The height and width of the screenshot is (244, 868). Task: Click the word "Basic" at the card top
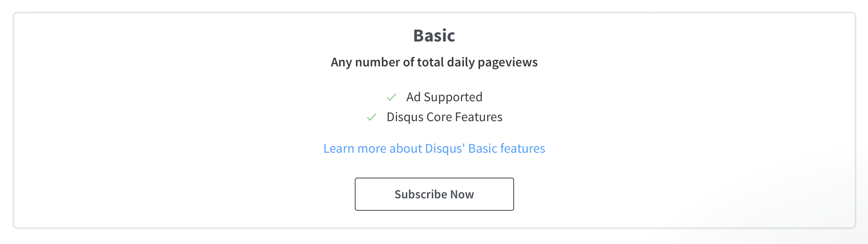click(434, 36)
